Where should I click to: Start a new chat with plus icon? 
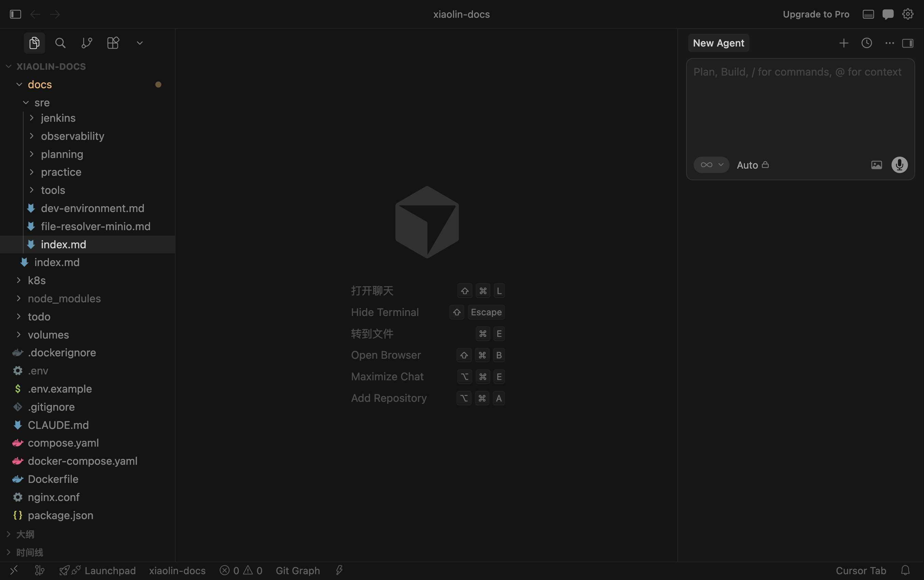coord(843,43)
